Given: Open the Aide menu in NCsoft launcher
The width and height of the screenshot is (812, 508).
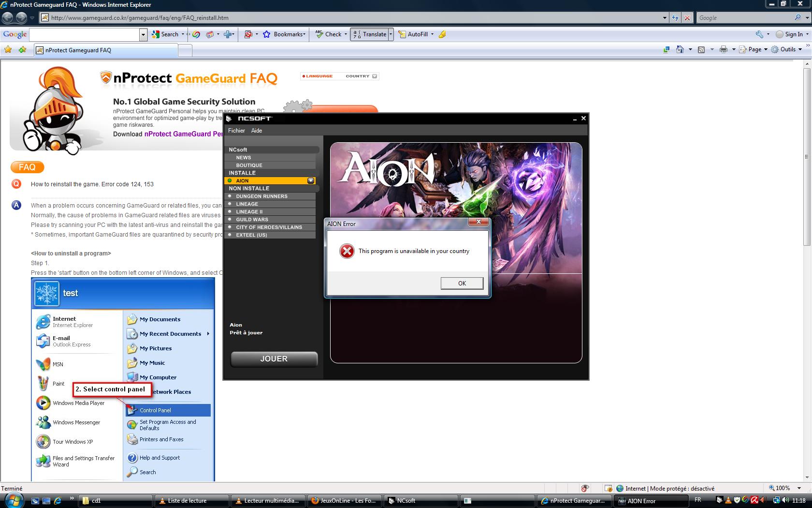Looking at the screenshot, I should 257,131.
